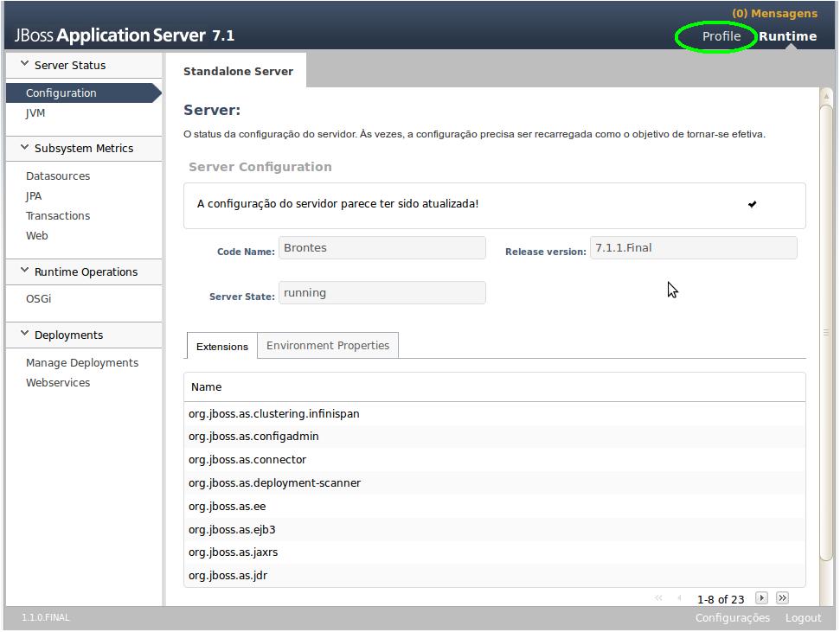Click Logout in the footer
The width and height of the screenshot is (840, 632).
pos(803,617)
